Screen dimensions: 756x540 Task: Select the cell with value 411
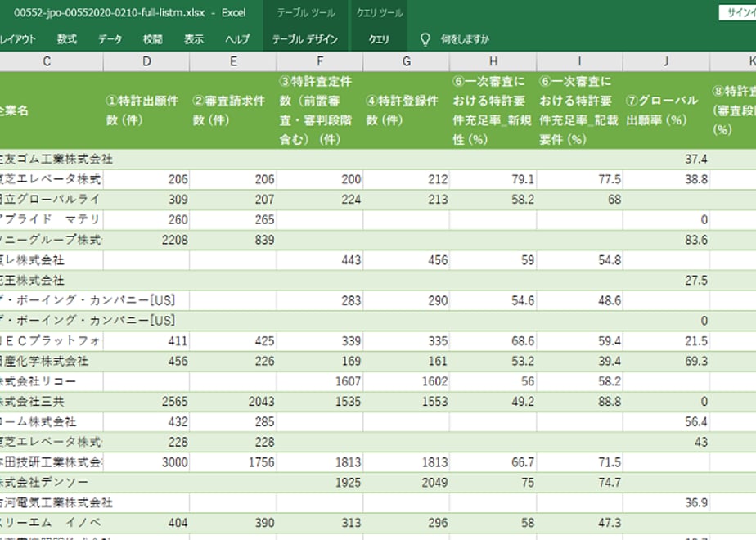[146, 341]
